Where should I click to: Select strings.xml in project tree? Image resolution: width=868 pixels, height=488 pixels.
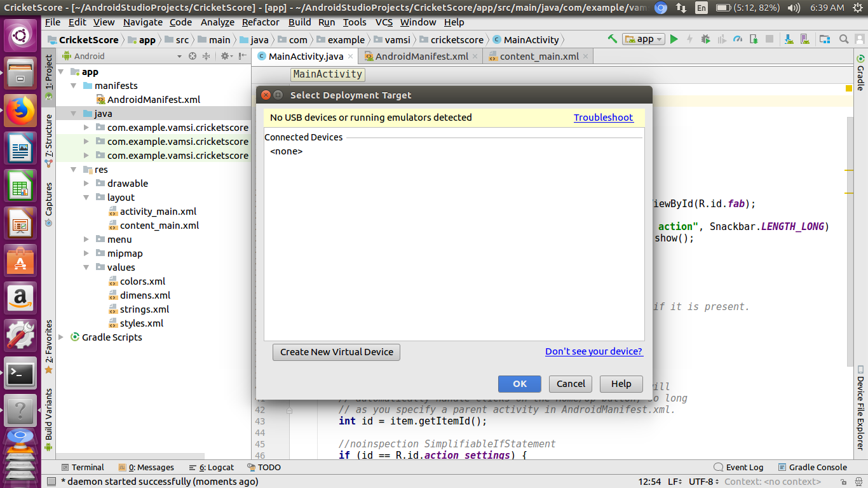144,309
